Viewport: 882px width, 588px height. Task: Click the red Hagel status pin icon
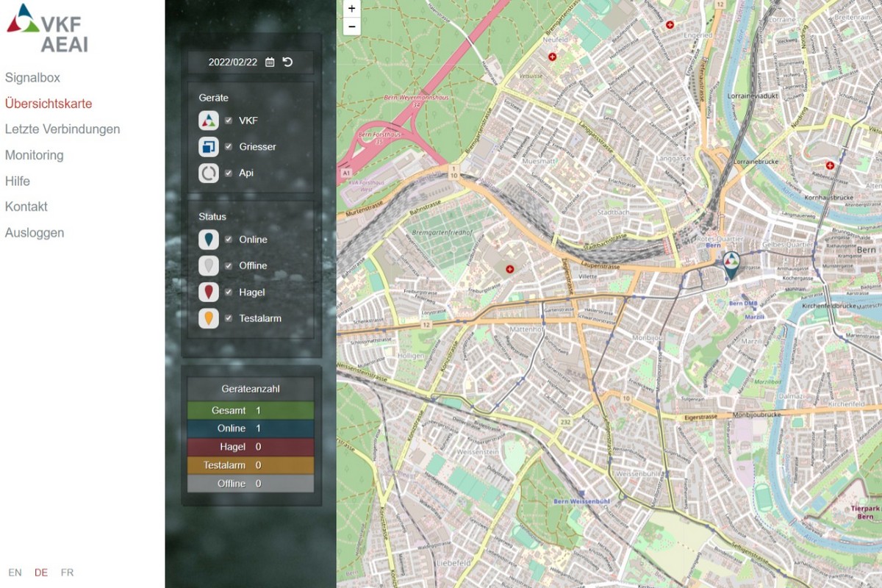(209, 292)
